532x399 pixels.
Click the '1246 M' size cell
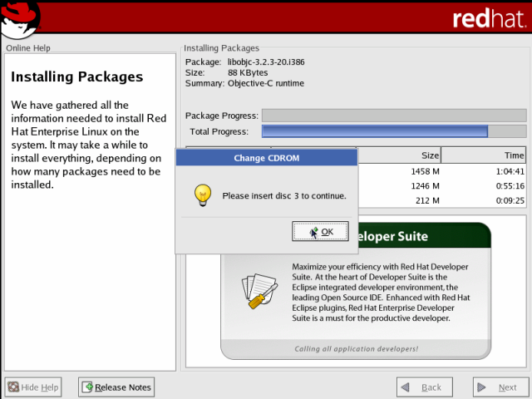point(425,186)
